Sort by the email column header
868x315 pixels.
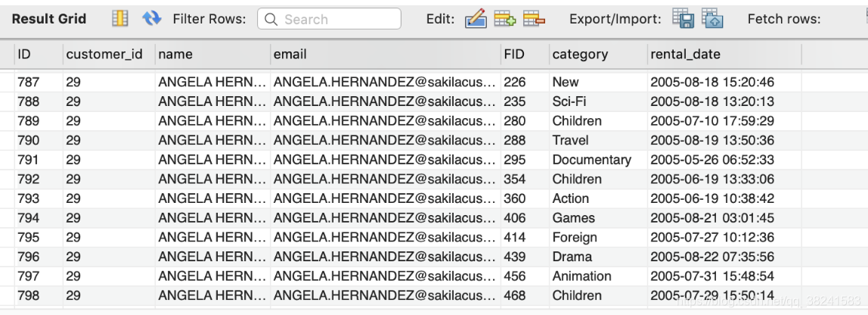[386, 55]
